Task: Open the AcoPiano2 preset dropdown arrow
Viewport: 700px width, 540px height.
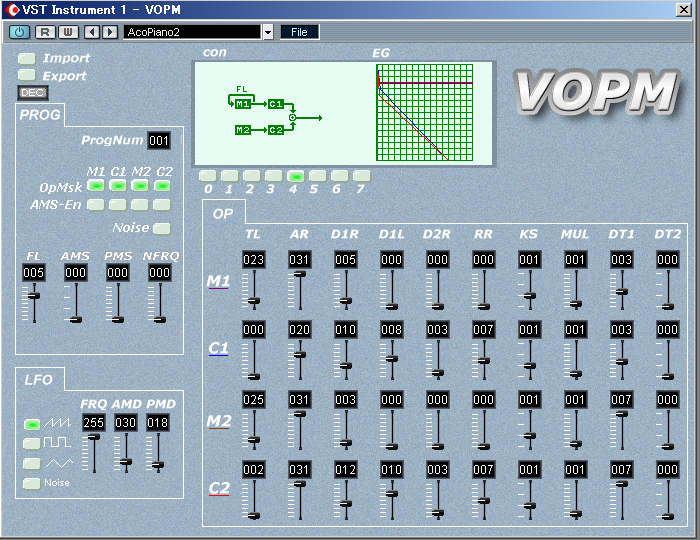Action: (267, 32)
